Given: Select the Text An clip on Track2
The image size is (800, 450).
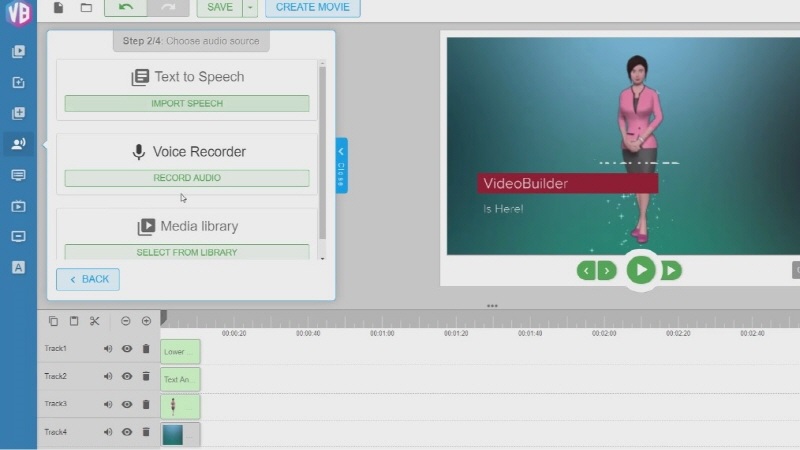Looking at the screenshot, I should 180,379.
